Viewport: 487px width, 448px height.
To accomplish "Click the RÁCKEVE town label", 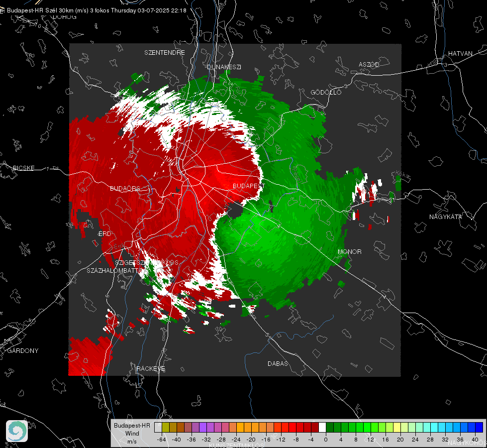I will [x=151, y=368].
